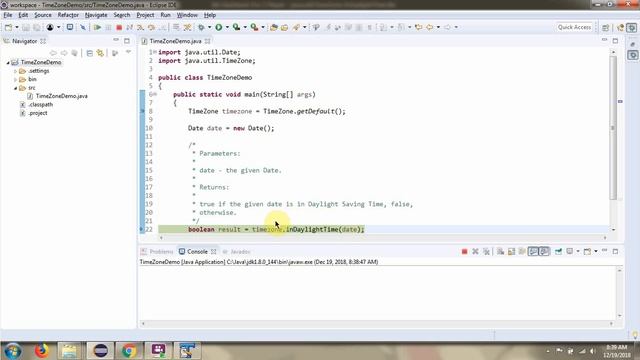The width and height of the screenshot is (640, 360).
Task: Click the Run External Tools icon
Action: 254,27
